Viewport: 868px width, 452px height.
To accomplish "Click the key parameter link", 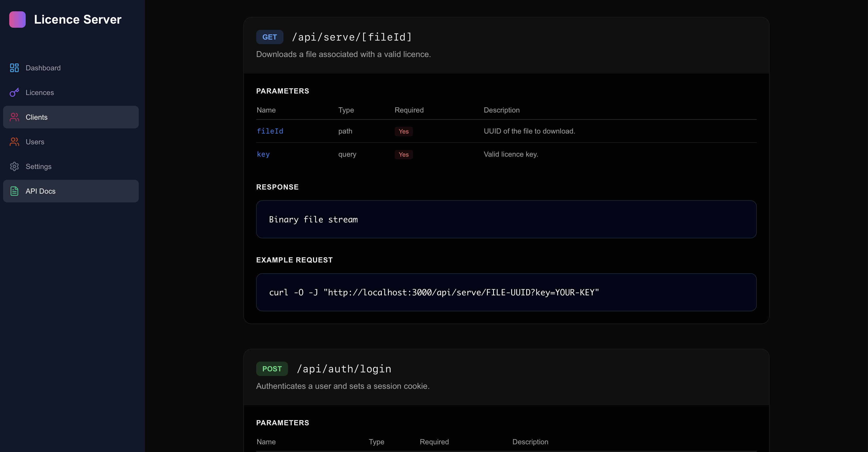I will 263,154.
